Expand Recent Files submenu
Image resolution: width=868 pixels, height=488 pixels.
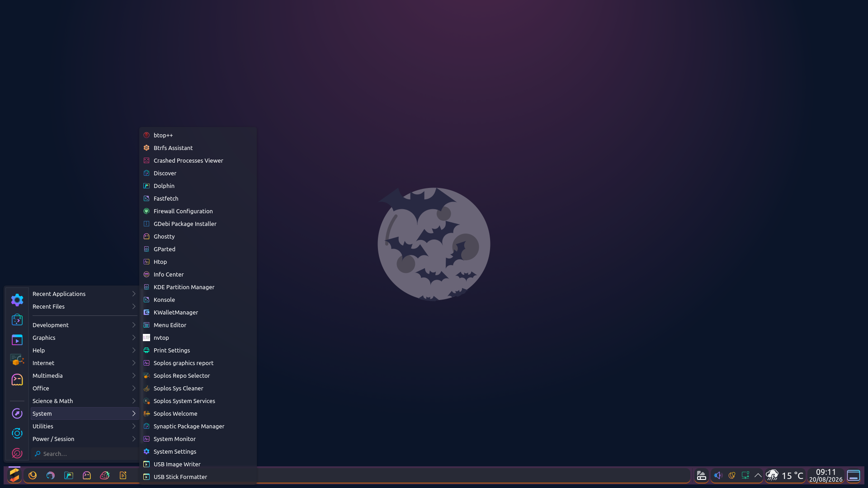pos(84,306)
